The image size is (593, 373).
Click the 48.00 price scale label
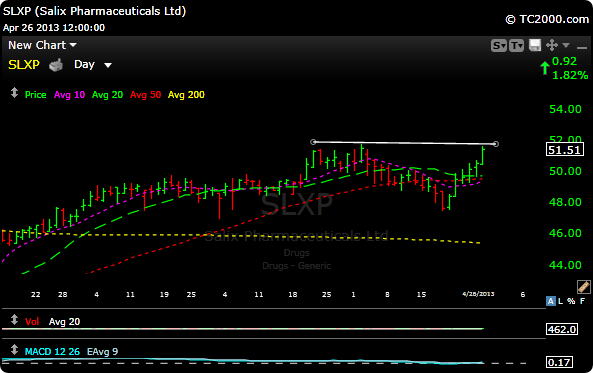(565, 202)
